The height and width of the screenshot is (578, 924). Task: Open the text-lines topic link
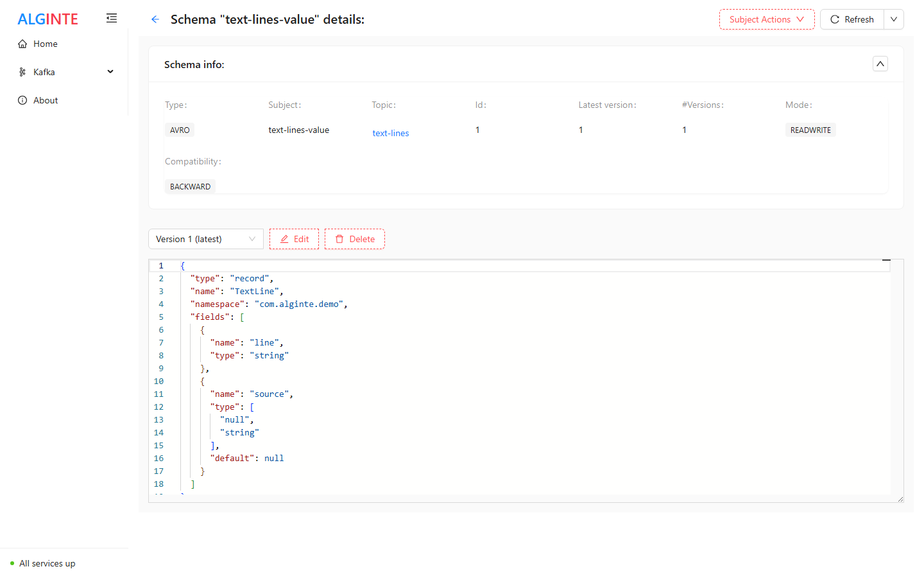pos(391,133)
